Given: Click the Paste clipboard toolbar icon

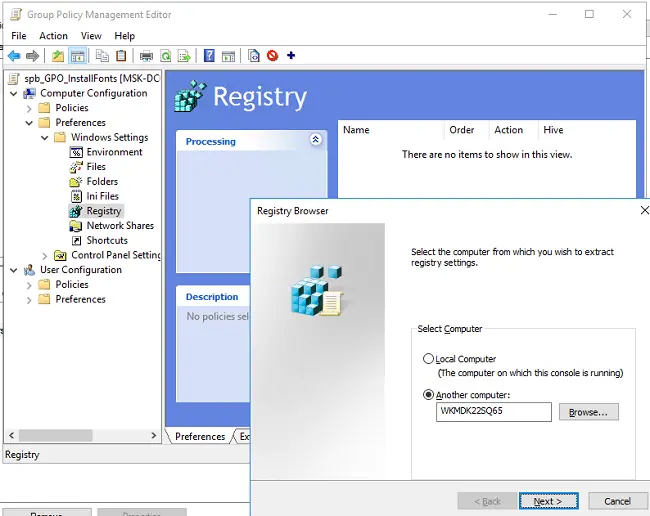Looking at the screenshot, I should (x=121, y=56).
